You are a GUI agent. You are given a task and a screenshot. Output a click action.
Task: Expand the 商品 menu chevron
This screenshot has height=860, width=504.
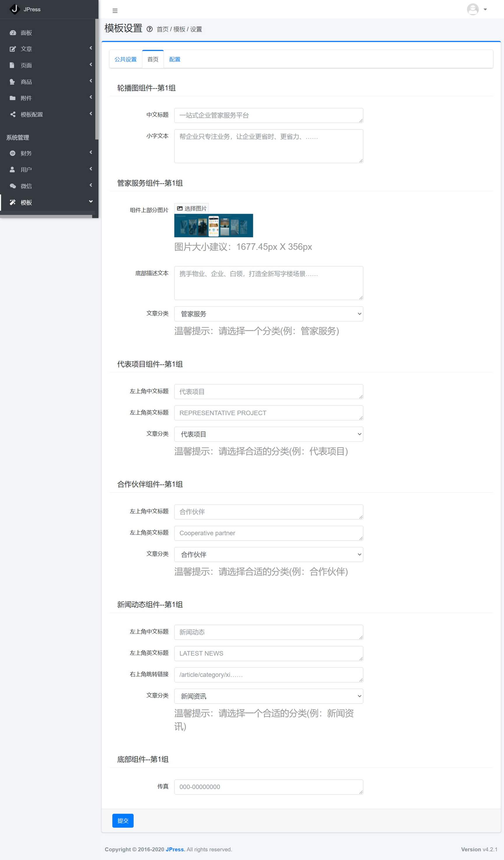(91, 81)
